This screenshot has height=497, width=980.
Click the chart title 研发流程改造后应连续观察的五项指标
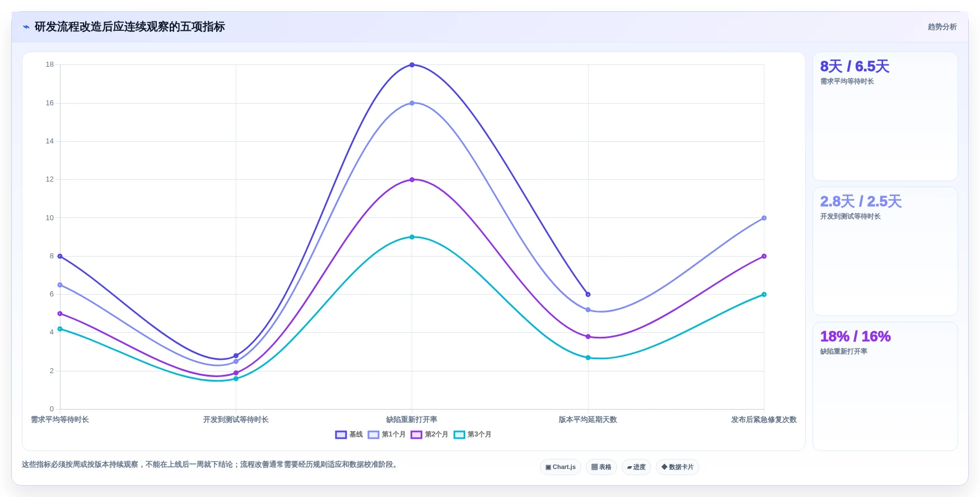click(130, 27)
